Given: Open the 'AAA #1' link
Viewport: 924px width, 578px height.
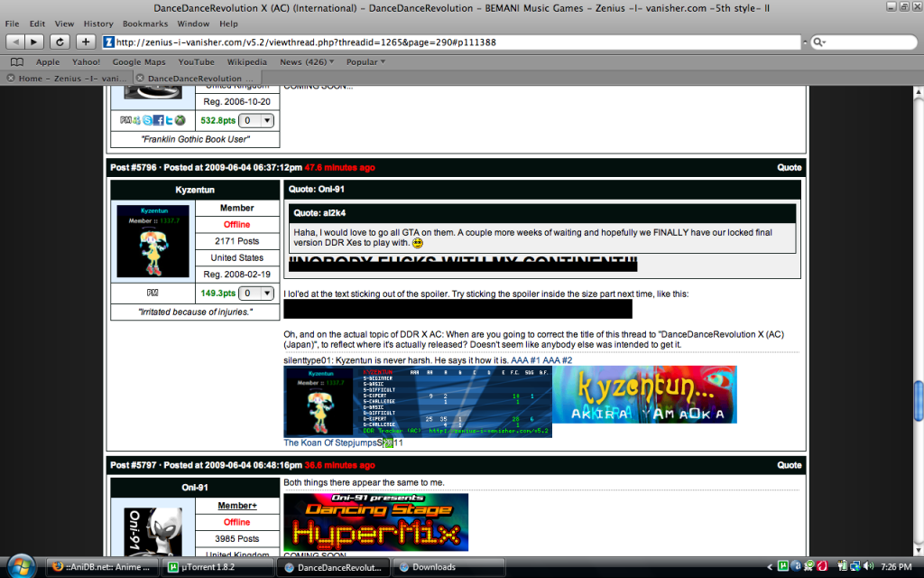Looking at the screenshot, I should (526, 360).
